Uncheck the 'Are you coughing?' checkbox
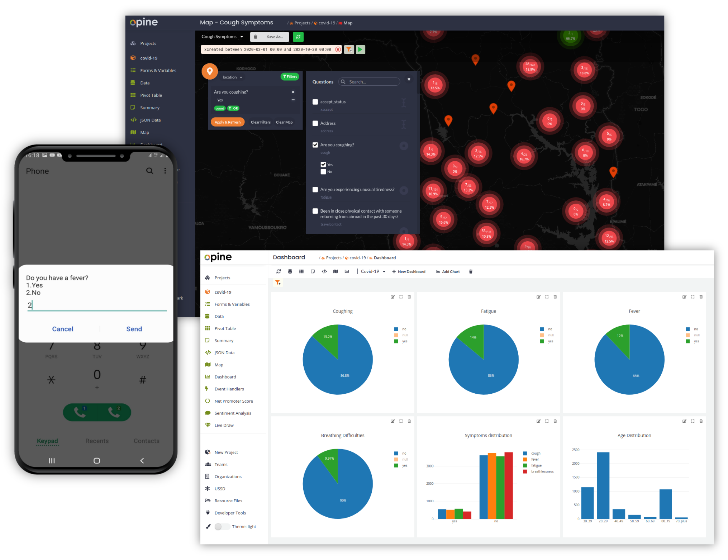This screenshot has height=560, width=728. point(315,145)
